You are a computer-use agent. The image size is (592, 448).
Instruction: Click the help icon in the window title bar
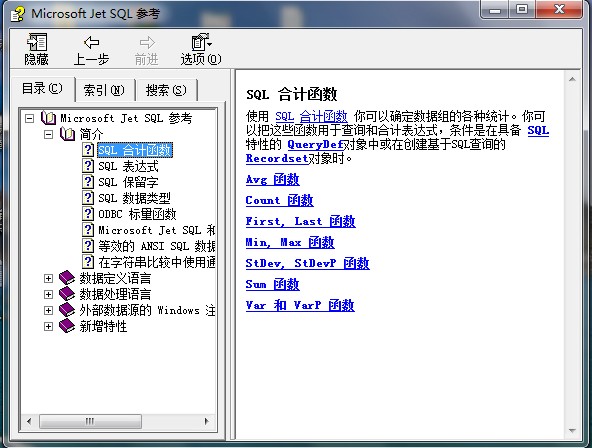(17, 14)
